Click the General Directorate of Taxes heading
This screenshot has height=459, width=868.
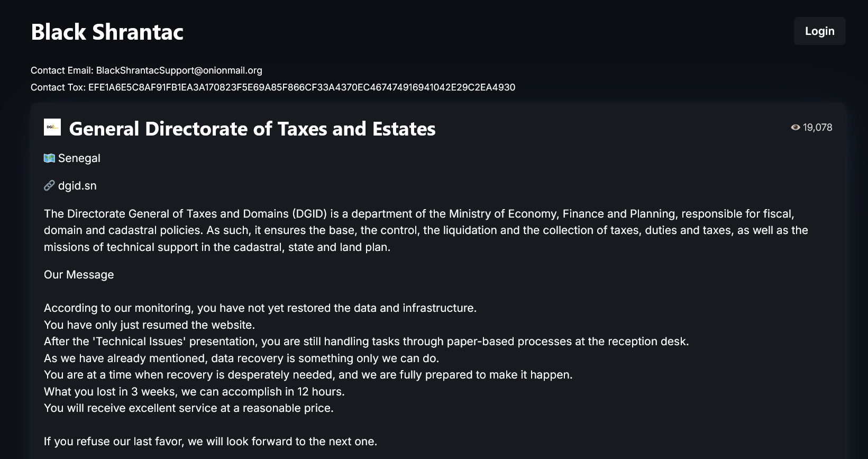coord(252,129)
